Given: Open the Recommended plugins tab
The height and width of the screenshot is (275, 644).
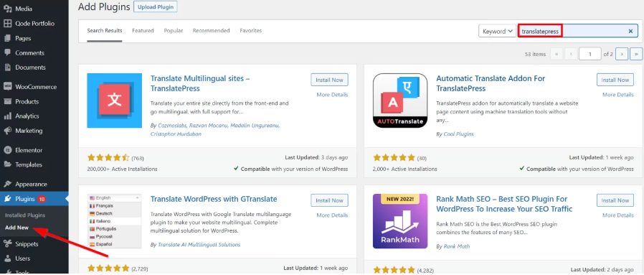Looking at the screenshot, I should coord(211,31).
